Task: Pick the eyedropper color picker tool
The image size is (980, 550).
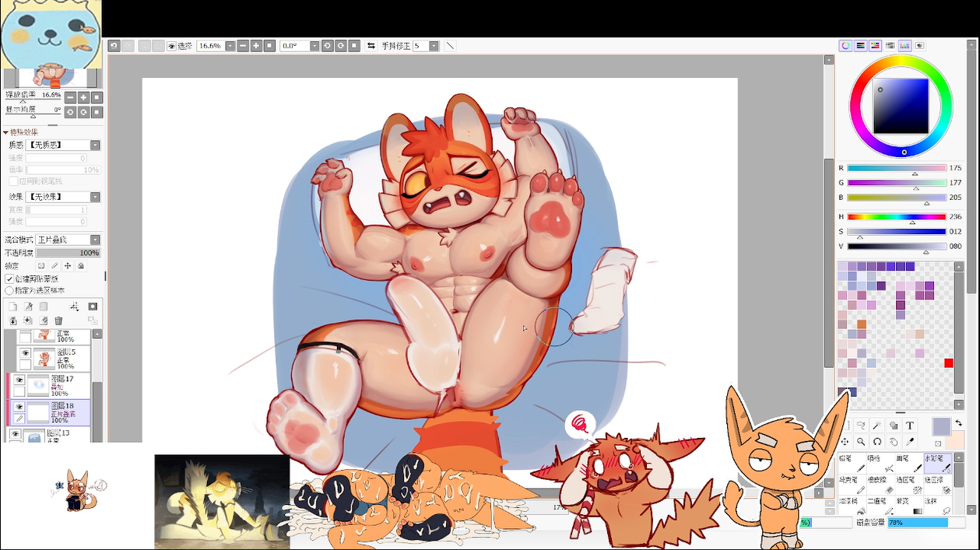Action: coord(910,442)
